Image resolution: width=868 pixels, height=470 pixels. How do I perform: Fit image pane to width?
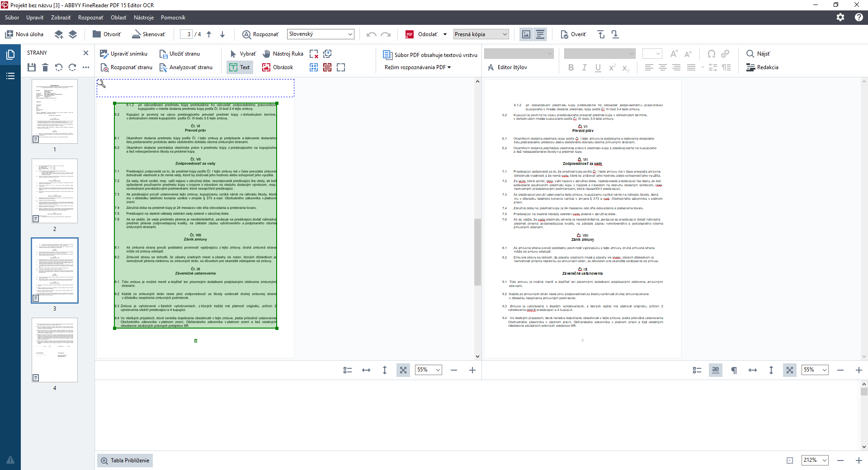[x=366, y=370]
